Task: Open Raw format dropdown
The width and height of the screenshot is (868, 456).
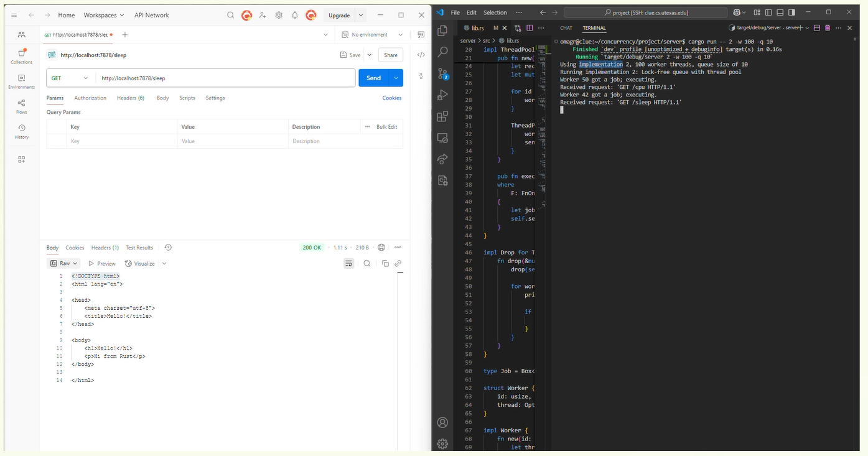Action: click(65, 264)
